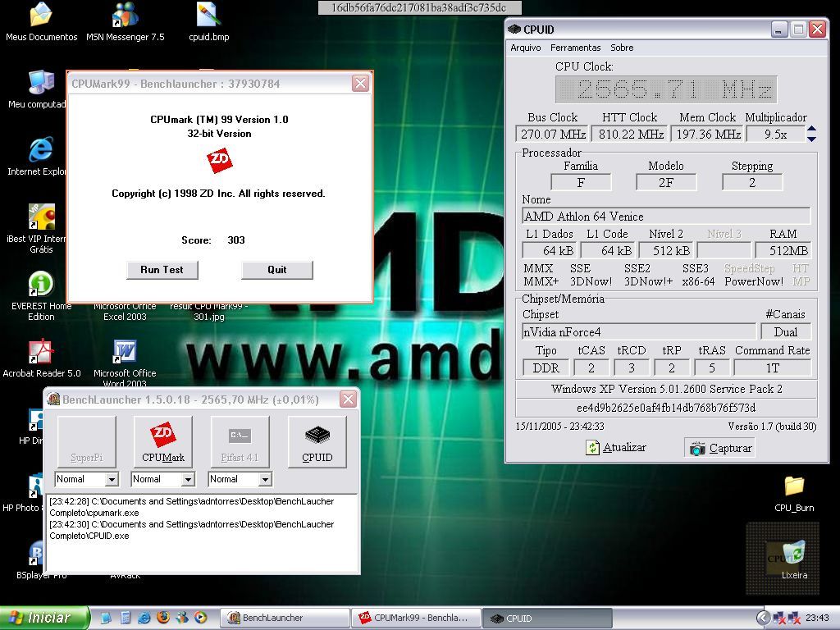Open Pifast priority Normal dropdown
Image resolution: width=840 pixels, height=630 pixels.
(x=265, y=479)
